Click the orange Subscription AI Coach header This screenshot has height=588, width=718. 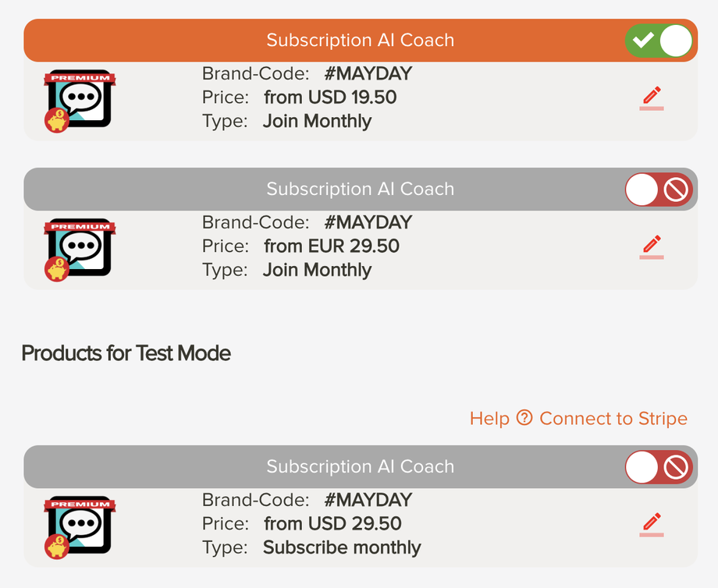coord(360,41)
